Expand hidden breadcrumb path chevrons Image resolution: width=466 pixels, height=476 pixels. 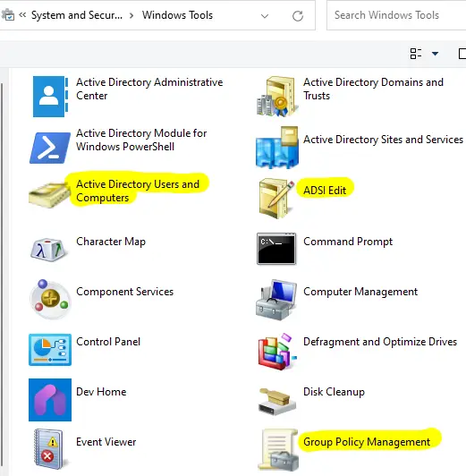22,15
